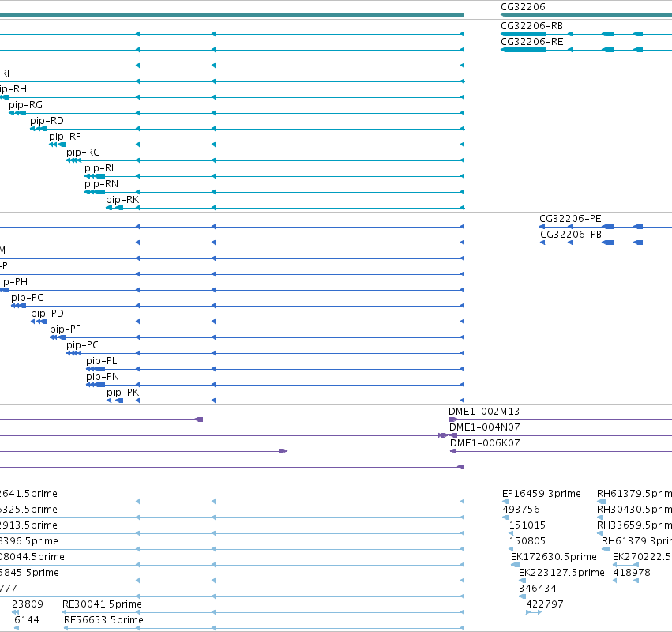The image size is (672, 632).
Task: Click the 418978 feature label
Action: [632, 573]
